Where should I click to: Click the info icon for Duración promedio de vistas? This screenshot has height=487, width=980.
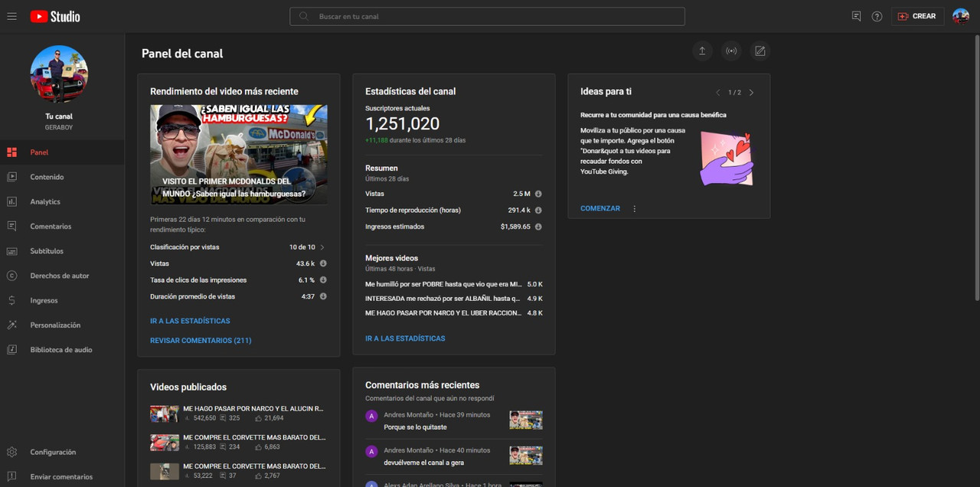click(x=323, y=296)
